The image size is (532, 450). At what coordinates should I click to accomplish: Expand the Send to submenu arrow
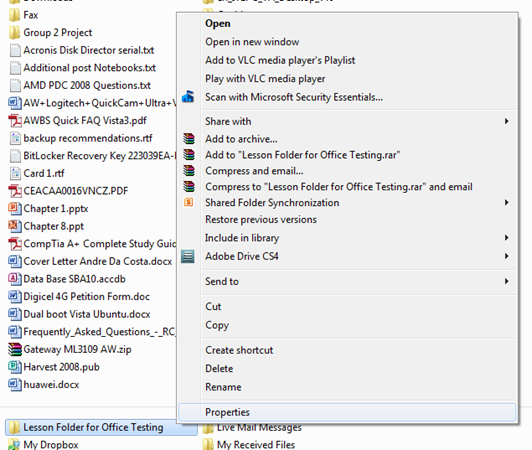[507, 281]
